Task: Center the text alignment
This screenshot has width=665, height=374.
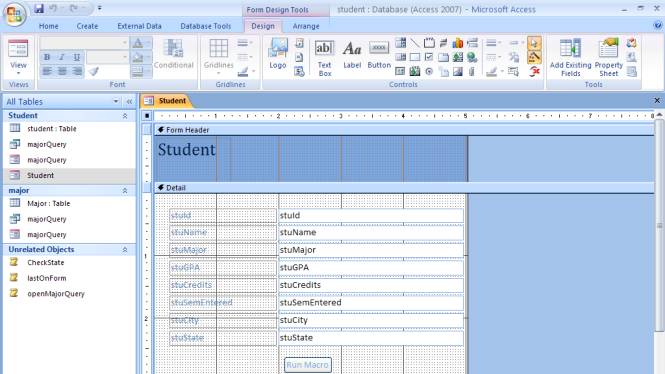Action: pos(62,71)
